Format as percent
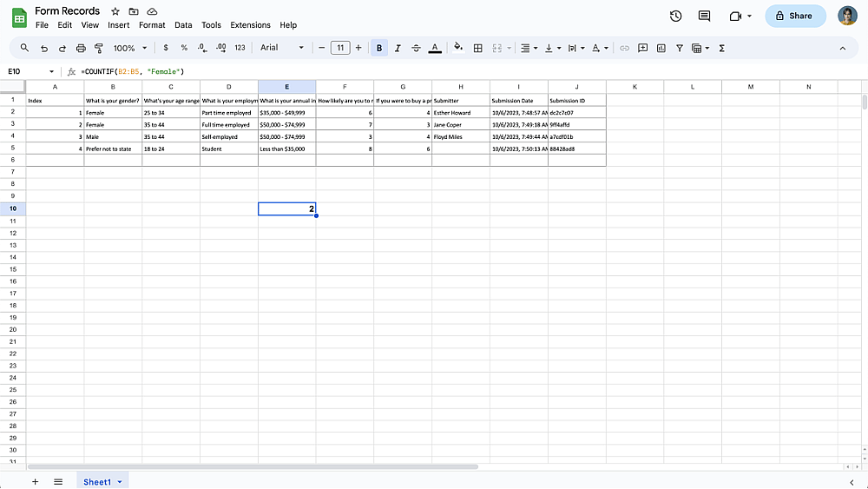The image size is (868, 489). coord(184,48)
